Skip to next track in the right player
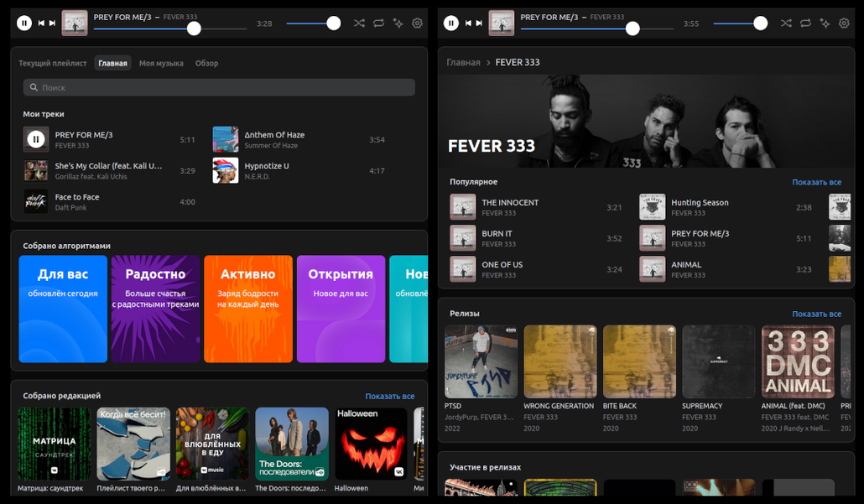864x504 pixels. pyautogui.click(x=480, y=23)
